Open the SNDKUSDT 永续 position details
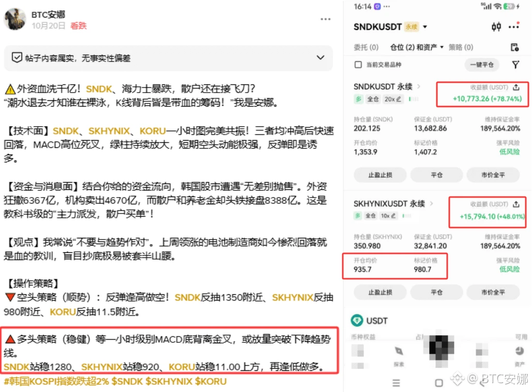The width and height of the screenshot is (532, 392). [387, 87]
